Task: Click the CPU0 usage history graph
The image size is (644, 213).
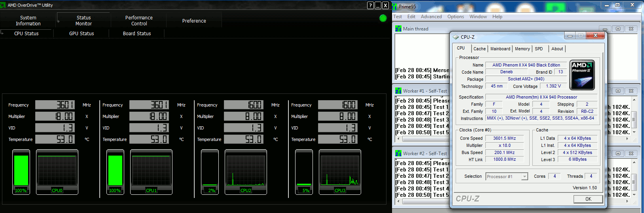Action: tap(57, 172)
